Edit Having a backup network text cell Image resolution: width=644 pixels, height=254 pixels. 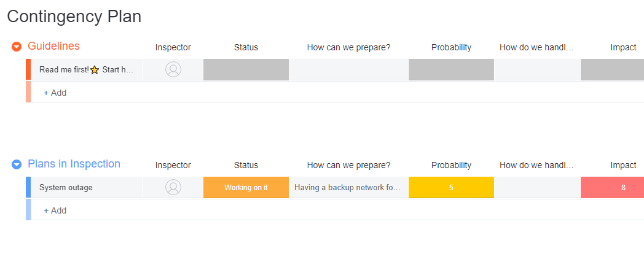pyautogui.click(x=348, y=188)
